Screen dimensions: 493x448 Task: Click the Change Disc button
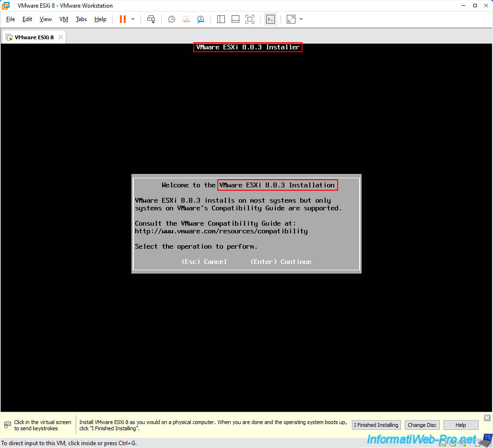click(422, 425)
